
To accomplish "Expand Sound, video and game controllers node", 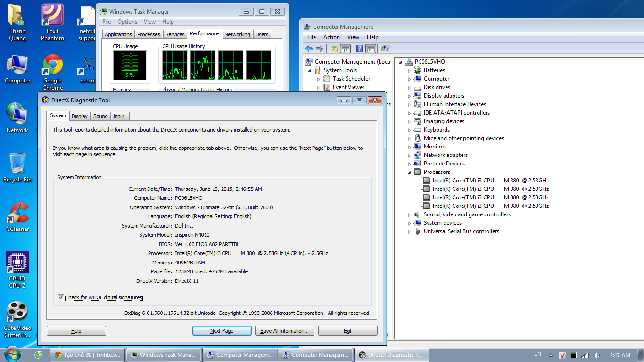I will coord(410,215).
